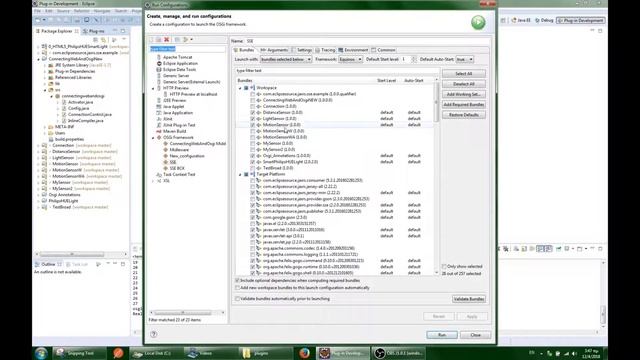
Task: Select Generic Server configuration type
Action: (176, 76)
